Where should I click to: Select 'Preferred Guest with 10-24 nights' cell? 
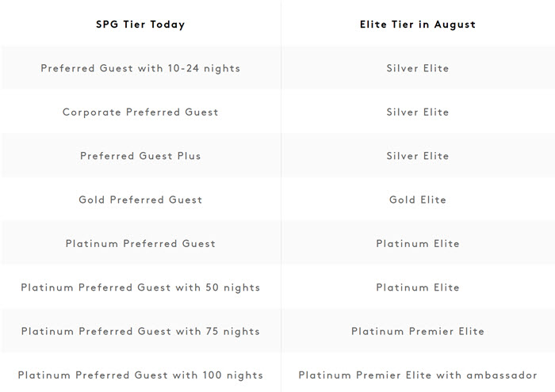pyautogui.click(x=140, y=68)
